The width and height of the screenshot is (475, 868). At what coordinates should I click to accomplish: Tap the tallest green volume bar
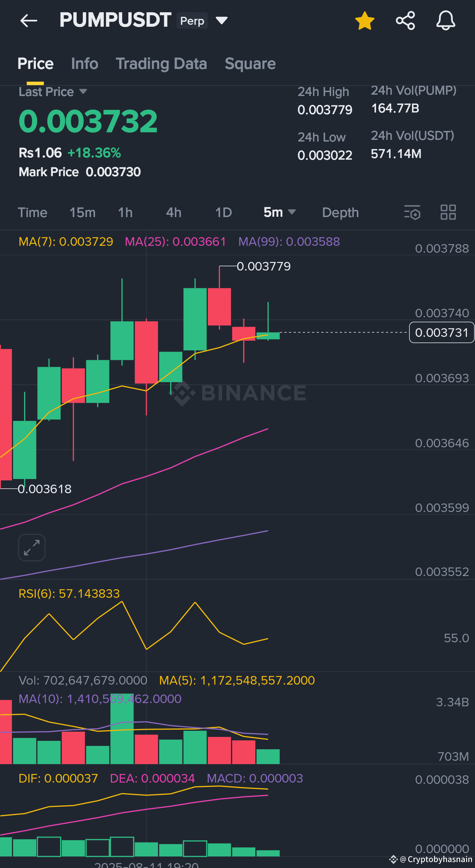(122, 729)
